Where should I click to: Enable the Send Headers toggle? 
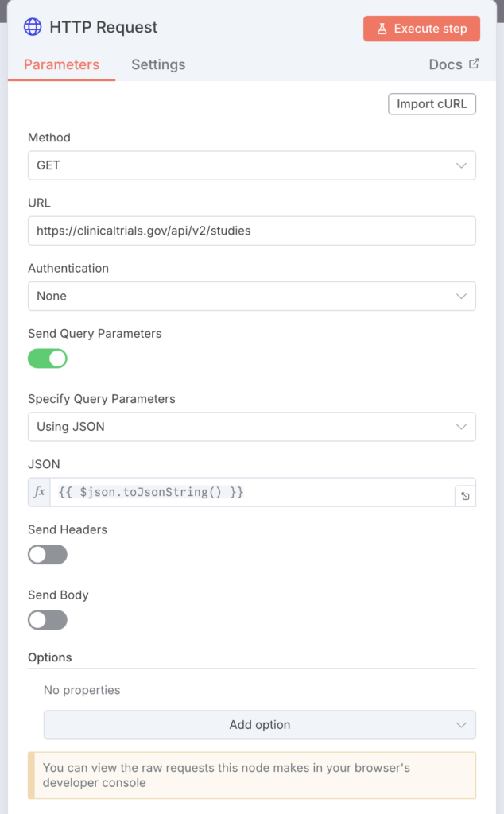[x=48, y=555]
